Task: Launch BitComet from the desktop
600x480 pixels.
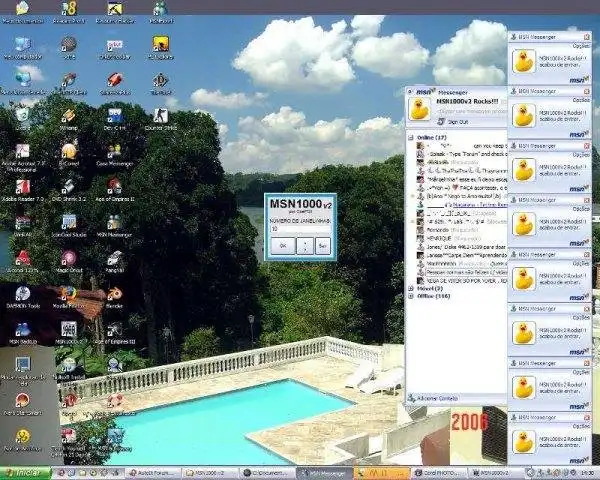Action: coord(69,153)
